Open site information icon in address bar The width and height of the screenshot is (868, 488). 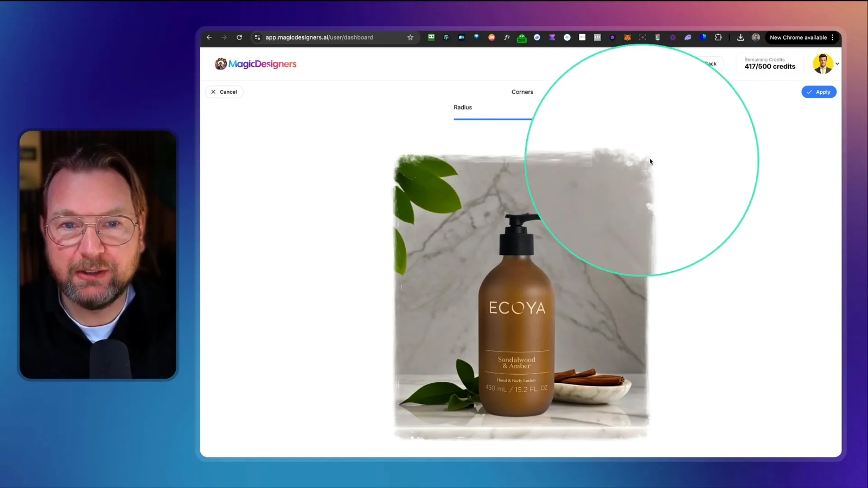(257, 37)
